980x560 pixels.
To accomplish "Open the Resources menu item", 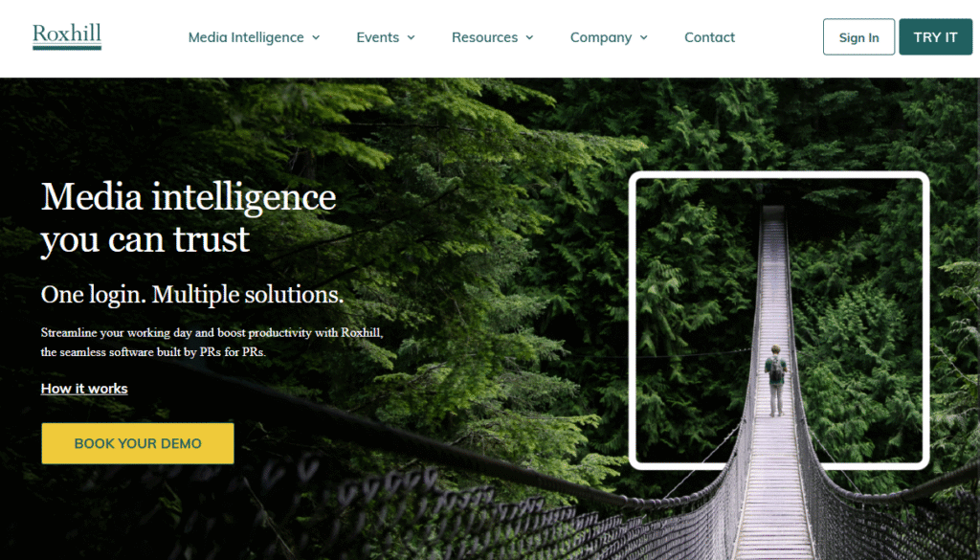I will point(484,37).
